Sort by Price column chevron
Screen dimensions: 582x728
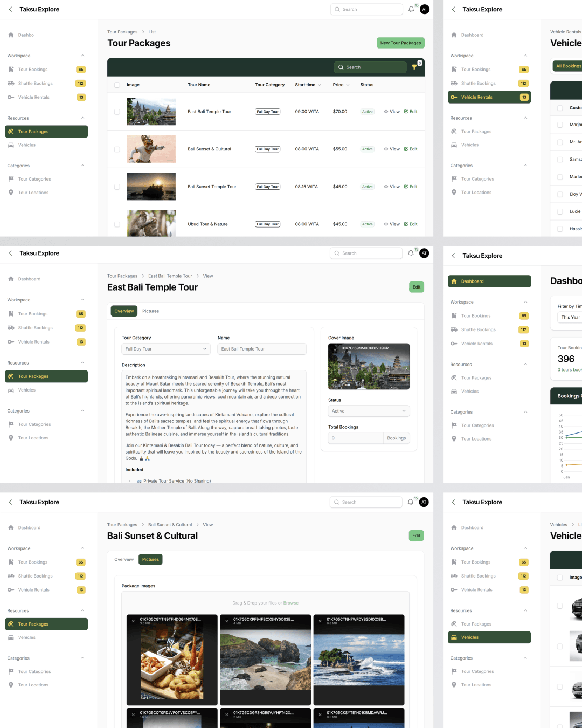(348, 85)
